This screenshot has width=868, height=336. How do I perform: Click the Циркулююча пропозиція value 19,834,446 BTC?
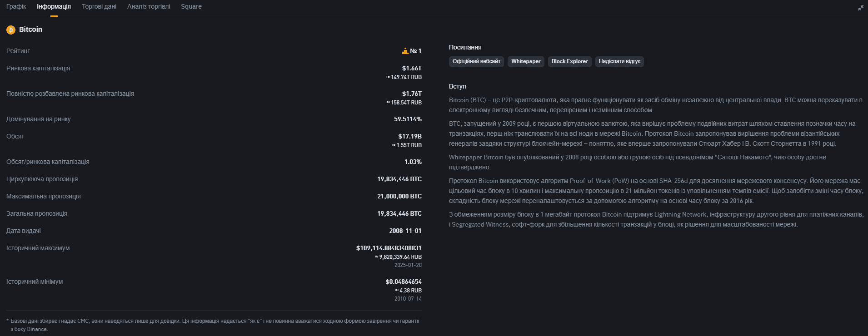click(399, 179)
